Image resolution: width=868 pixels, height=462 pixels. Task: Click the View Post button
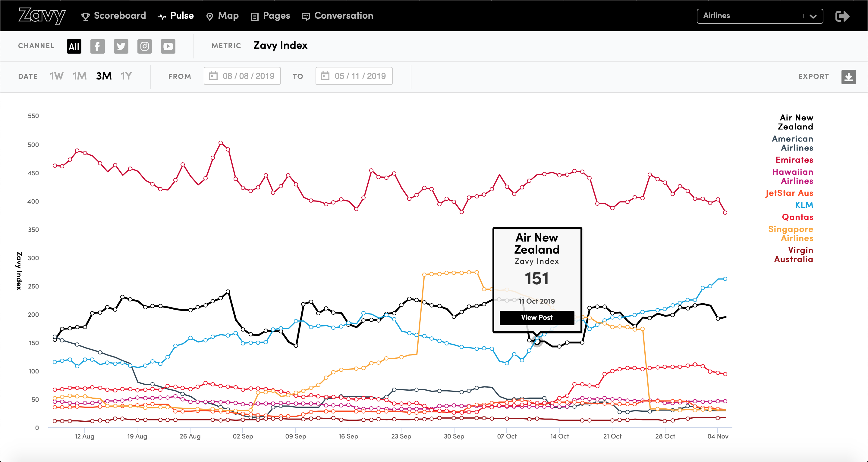(x=537, y=317)
